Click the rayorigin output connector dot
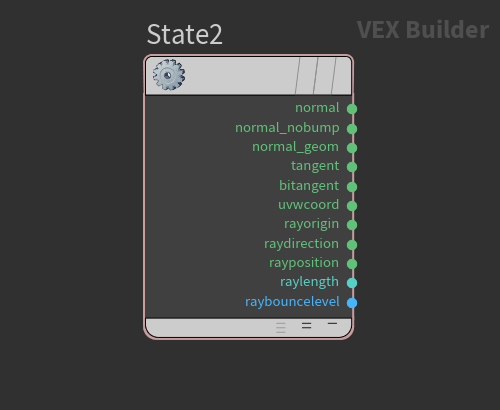 (x=352, y=225)
